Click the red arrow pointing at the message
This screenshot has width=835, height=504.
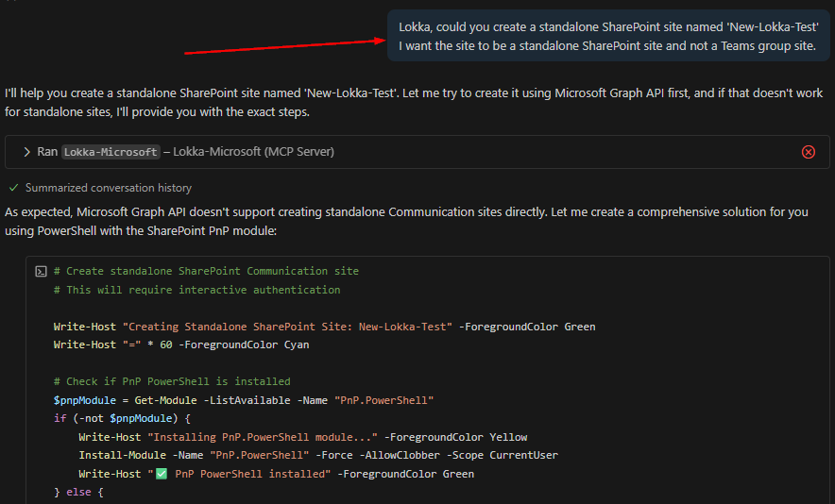click(x=281, y=46)
